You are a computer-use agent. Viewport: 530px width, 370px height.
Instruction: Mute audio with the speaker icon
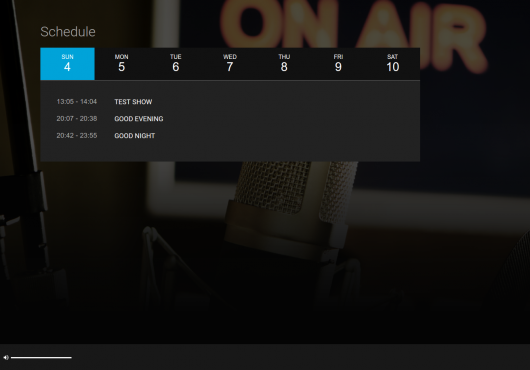pos(6,357)
